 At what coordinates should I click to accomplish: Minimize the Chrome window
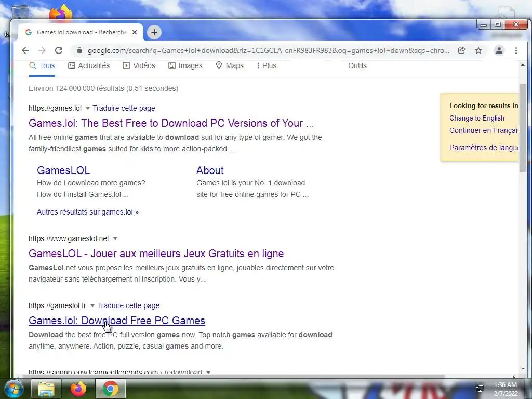pyautogui.click(x=484, y=25)
